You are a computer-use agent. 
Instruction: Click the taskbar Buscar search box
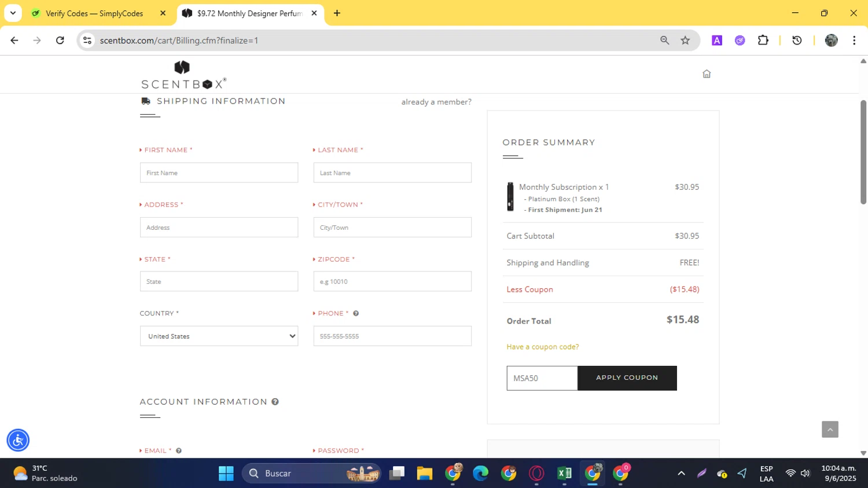point(312,474)
